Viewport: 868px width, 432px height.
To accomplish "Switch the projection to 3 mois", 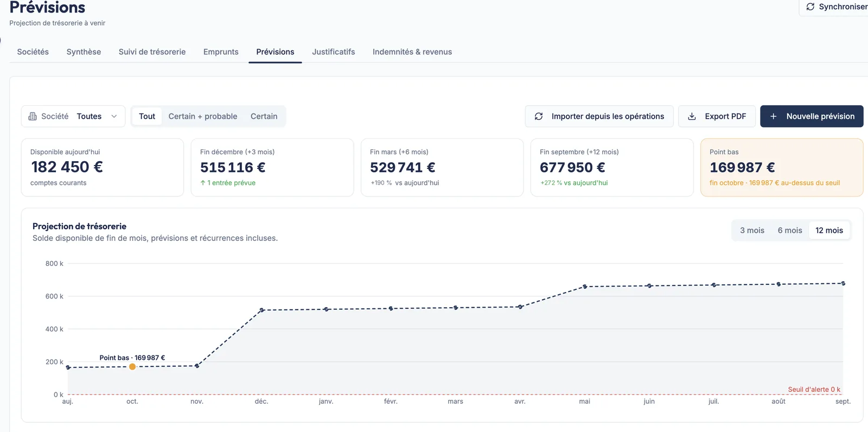I will click(752, 231).
